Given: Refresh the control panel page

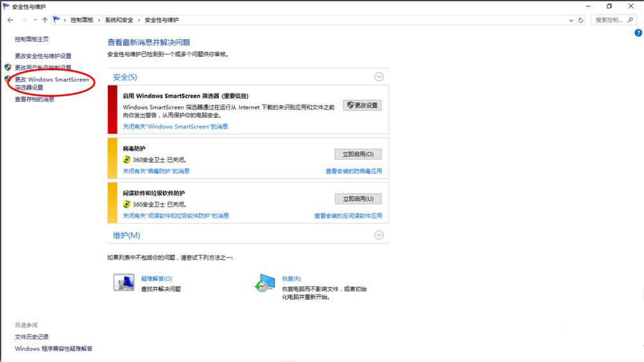Looking at the screenshot, I should click(x=580, y=20).
